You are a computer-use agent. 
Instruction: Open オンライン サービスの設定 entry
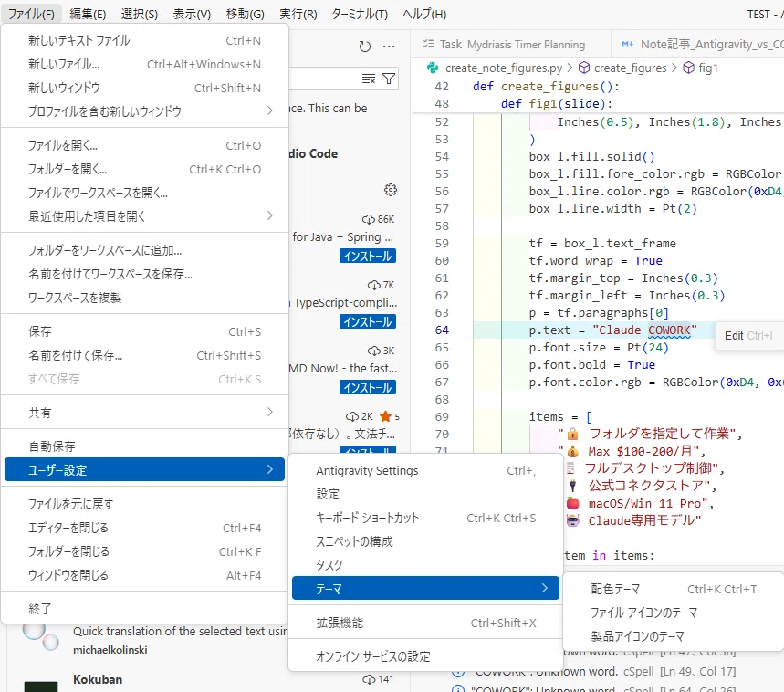pyautogui.click(x=425, y=656)
